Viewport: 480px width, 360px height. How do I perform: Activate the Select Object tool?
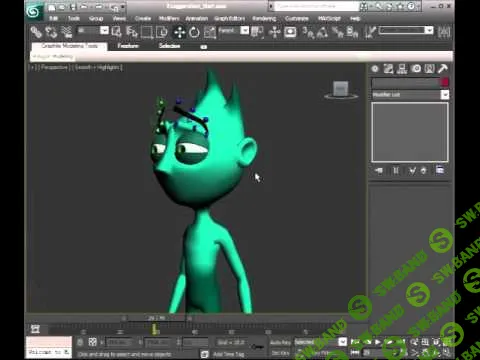click(116, 32)
